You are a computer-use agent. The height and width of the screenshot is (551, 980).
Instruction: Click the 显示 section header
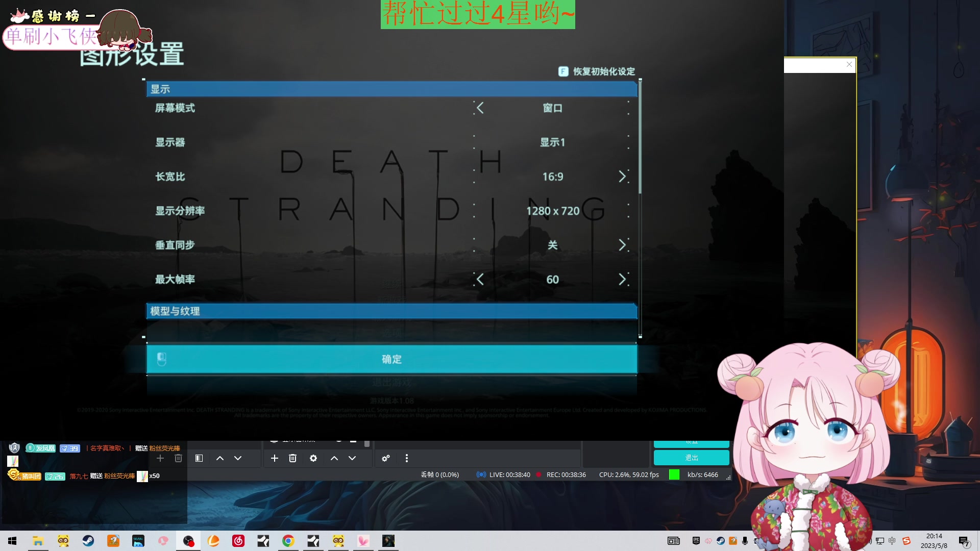pos(391,89)
